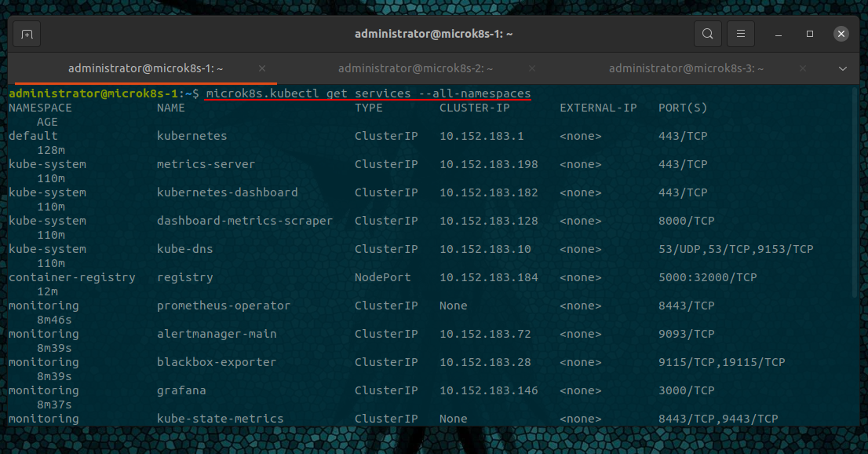
Task: Open a new terminal tab
Action: [27, 35]
